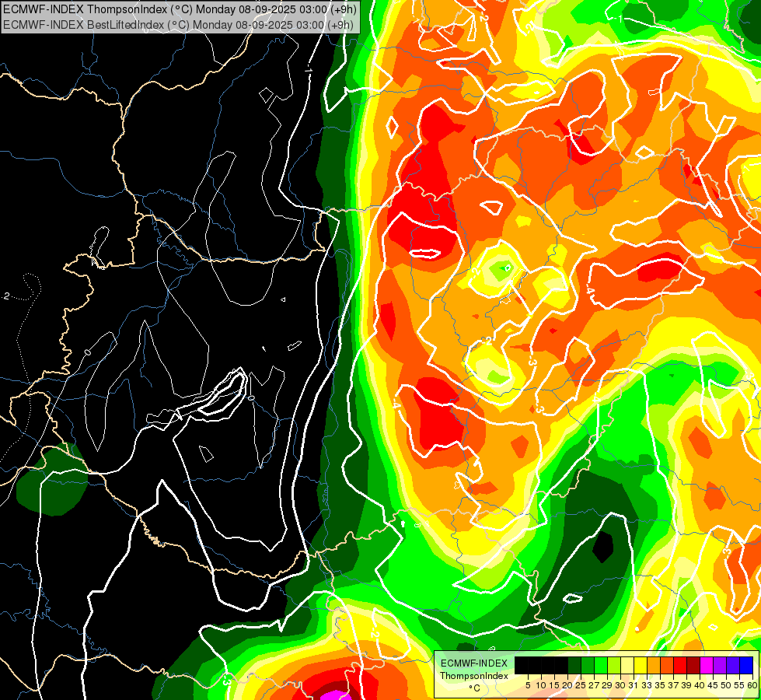Click the legend value '40'
This screenshot has height=700, width=761.
[700, 685]
